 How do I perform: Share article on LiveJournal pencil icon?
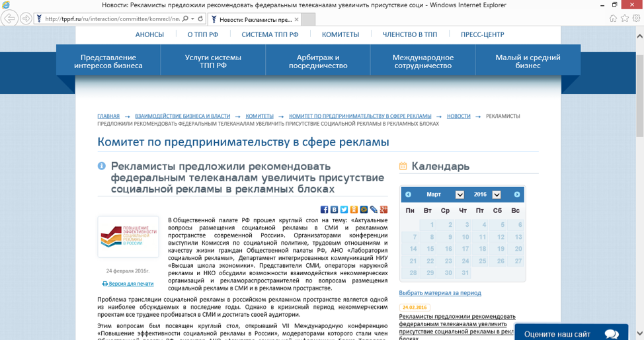pos(374,210)
